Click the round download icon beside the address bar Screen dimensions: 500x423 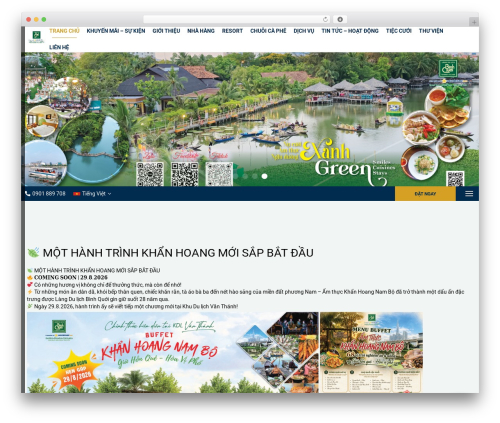point(340,19)
